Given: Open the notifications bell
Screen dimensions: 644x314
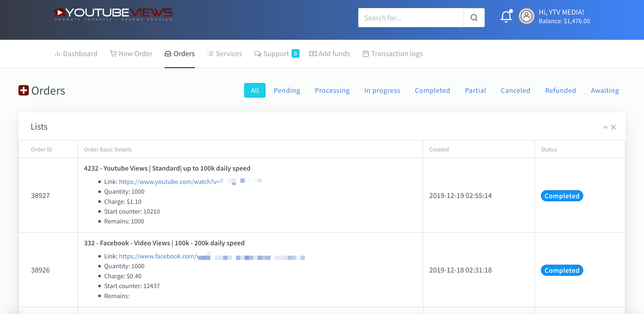Looking at the screenshot, I should [x=506, y=17].
